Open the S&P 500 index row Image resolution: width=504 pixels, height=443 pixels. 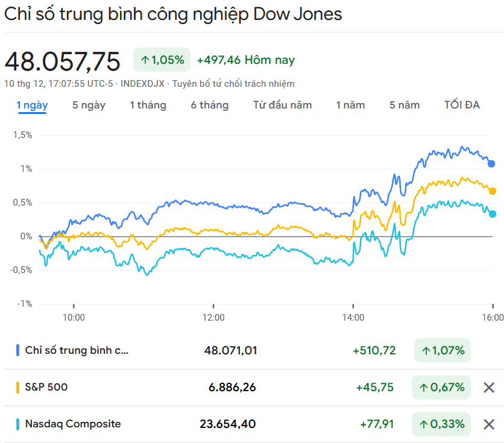[46, 388]
